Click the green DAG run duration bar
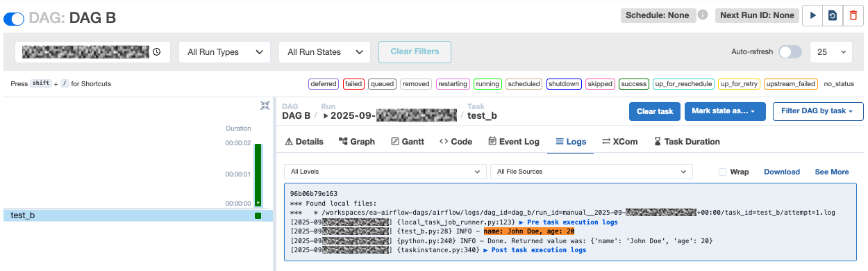 click(x=258, y=174)
